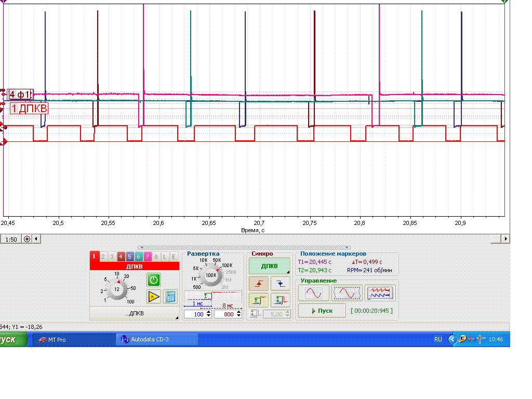Image resolution: width=532 pixels, height=399 pixels.
Task: Select the dotted-frame sine wave mode icon
Action: [x=347, y=293]
